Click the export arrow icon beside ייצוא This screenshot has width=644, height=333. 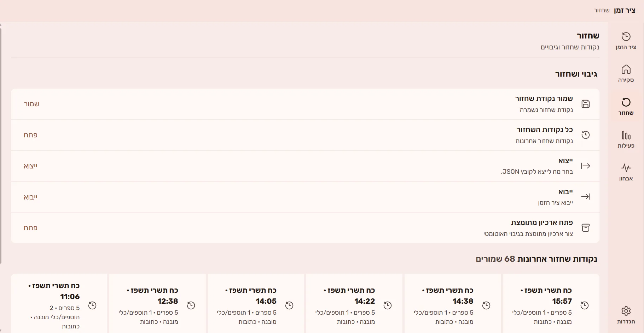click(586, 166)
